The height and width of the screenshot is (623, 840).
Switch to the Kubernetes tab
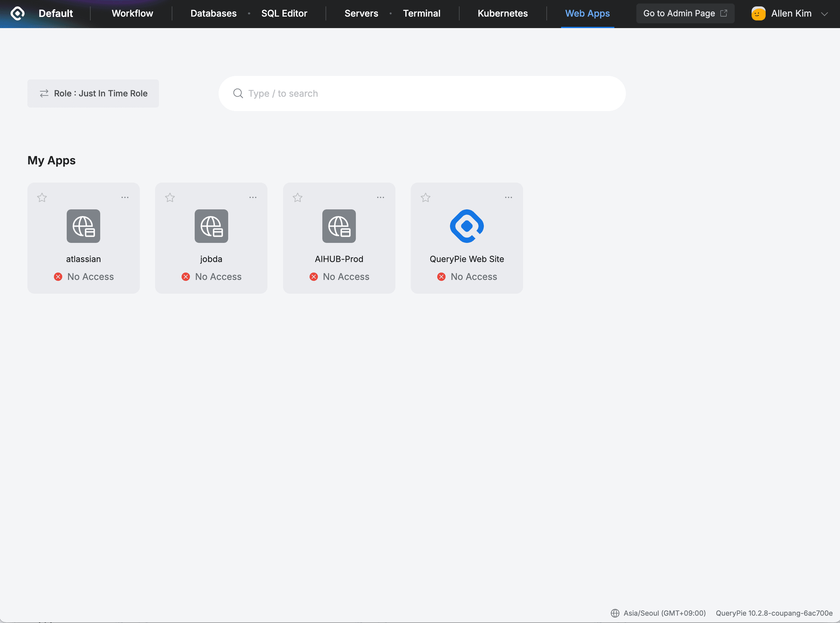click(x=502, y=14)
